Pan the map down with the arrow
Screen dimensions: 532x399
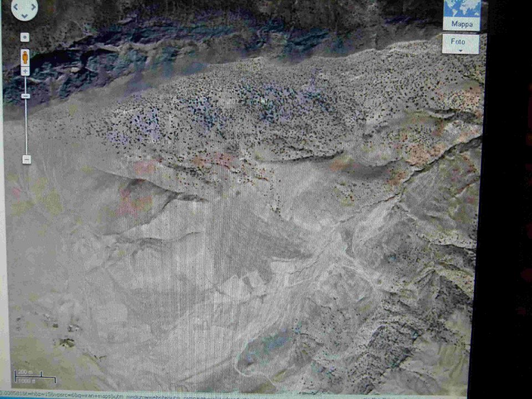tap(24, 16)
